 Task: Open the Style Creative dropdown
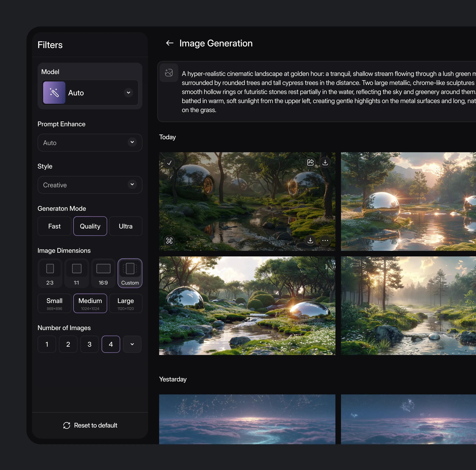(x=90, y=185)
